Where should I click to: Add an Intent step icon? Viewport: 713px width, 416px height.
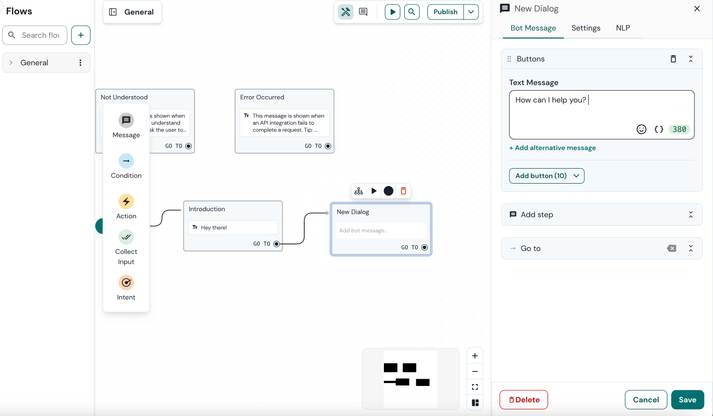tap(126, 283)
